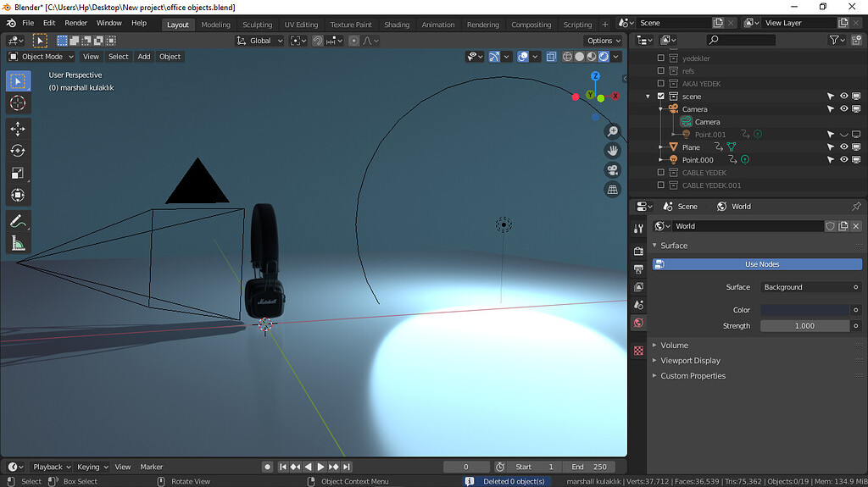The image size is (868, 487).
Task: Open the Playback dropdown
Action: click(52, 467)
